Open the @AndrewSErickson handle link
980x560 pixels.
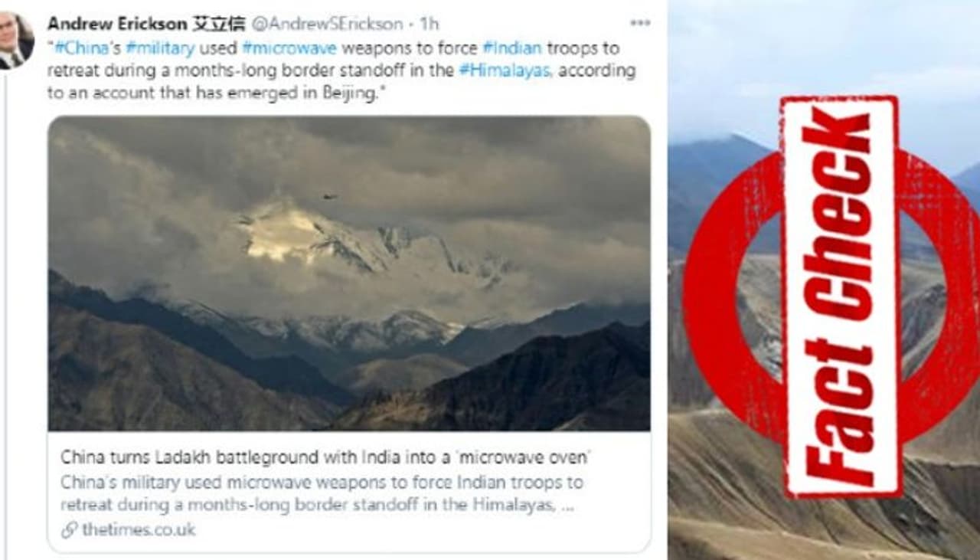pos(327,24)
